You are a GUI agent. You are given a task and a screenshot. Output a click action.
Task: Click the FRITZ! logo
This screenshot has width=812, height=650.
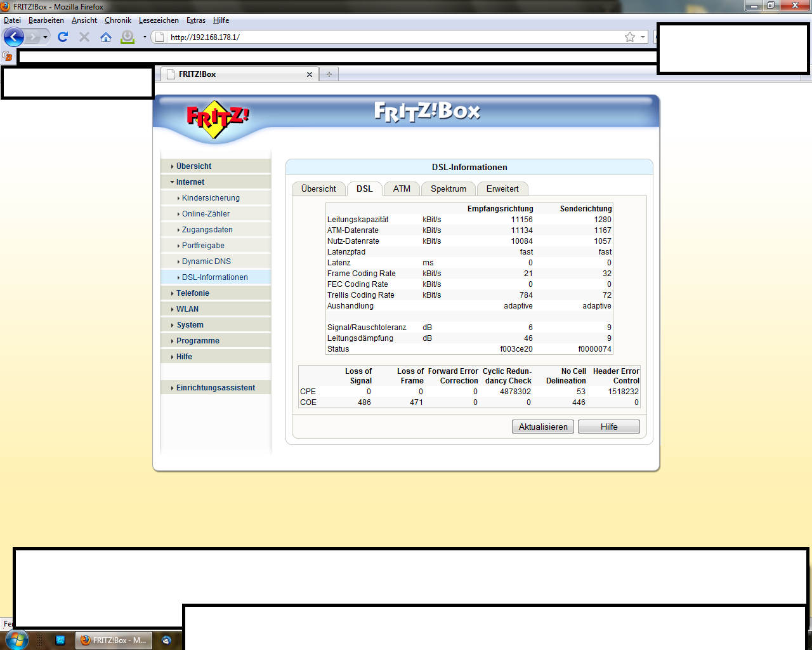[x=218, y=119]
